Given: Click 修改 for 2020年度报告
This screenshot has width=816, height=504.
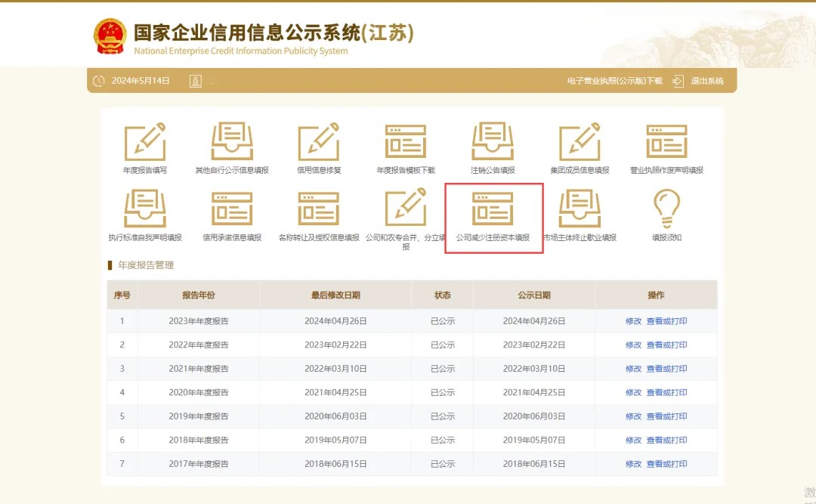Looking at the screenshot, I should coord(633,393).
